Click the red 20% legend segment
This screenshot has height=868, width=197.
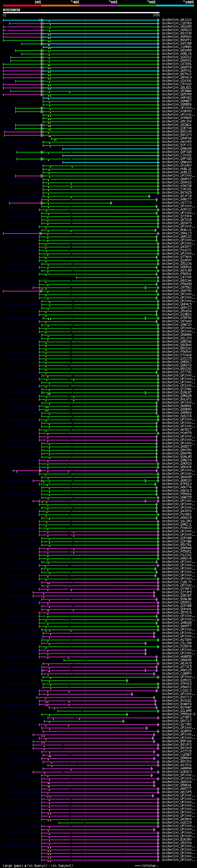pos(22,6)
